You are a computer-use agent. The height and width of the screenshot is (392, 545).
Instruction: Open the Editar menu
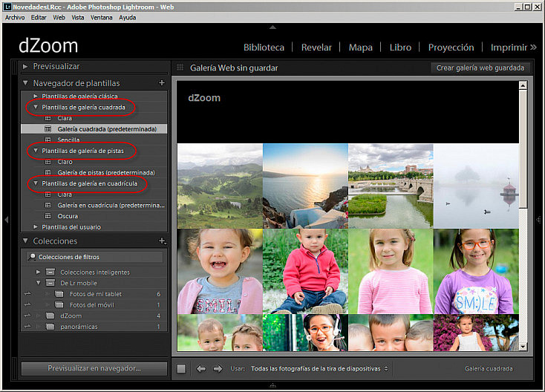click(39, 17)
